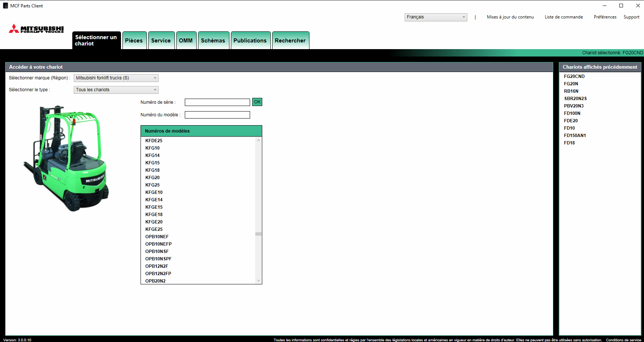Open Préférences
The image size is (644, 342).
tap(605, 17)
